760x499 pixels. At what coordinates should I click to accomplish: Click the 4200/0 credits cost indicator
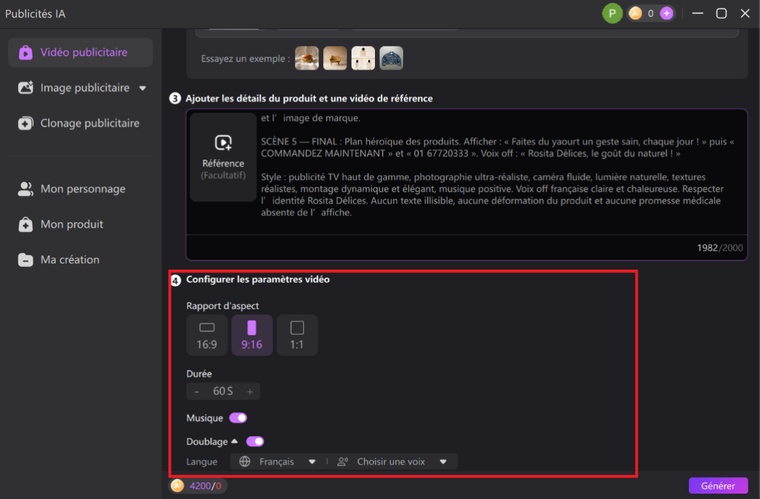tap(198, 485)
